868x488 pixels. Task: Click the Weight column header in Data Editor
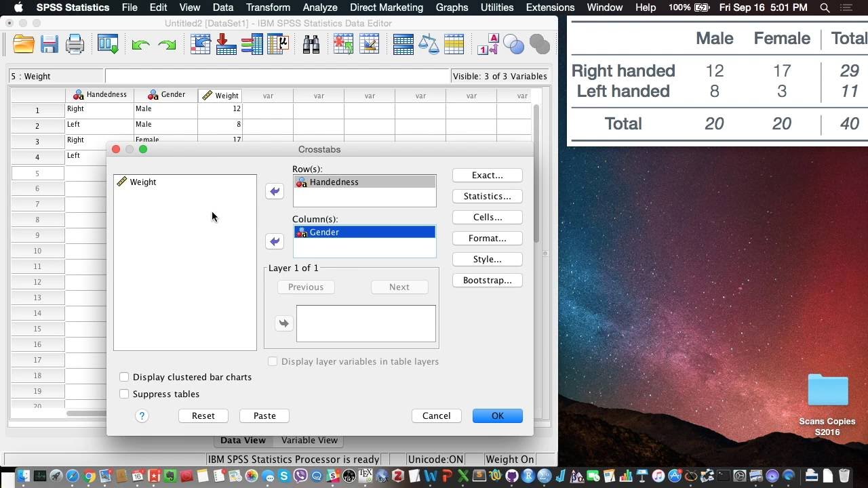pos(220,96)
